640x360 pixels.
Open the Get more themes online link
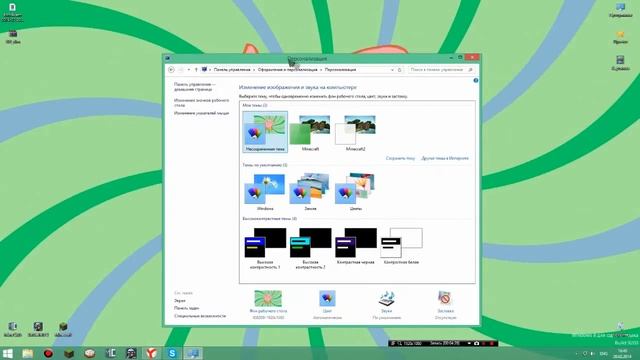pyautogui.click(x=445, y=158)
